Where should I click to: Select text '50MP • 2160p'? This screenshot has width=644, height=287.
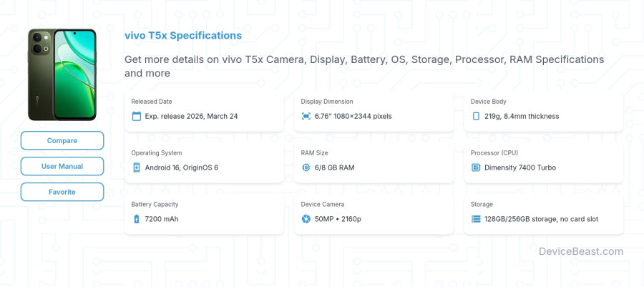click(338, 219)
